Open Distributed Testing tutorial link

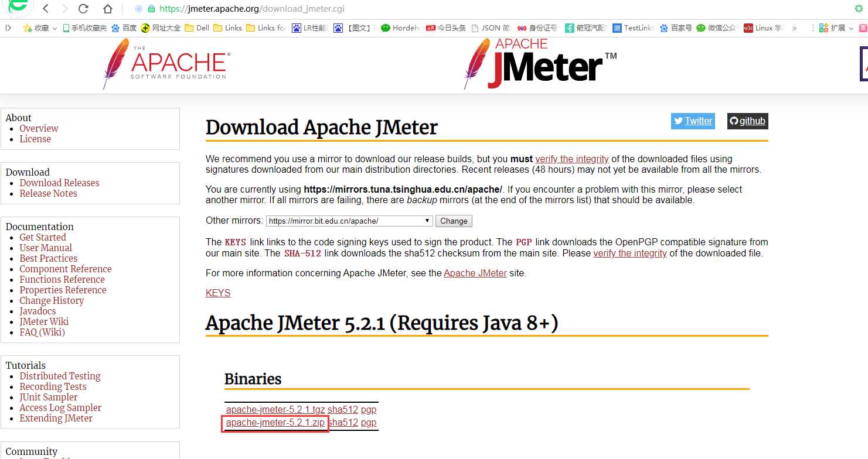pos(60,376)
